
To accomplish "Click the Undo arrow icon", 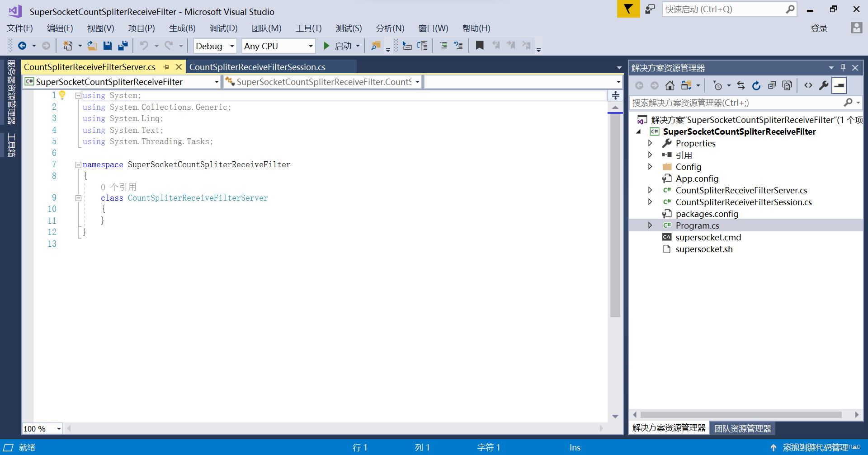I will [x=144, y=46].
